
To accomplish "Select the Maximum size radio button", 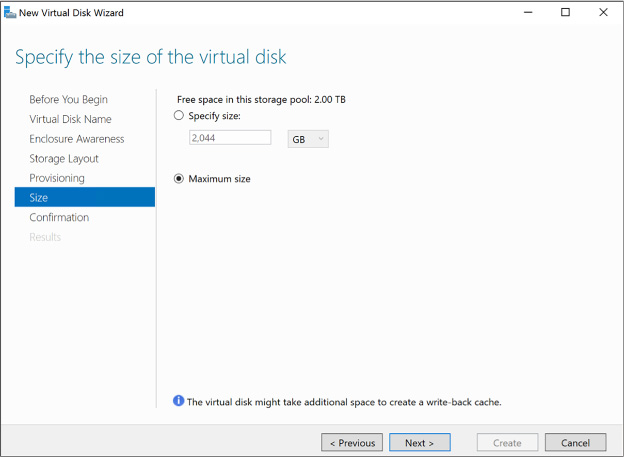I will point(179,179).
